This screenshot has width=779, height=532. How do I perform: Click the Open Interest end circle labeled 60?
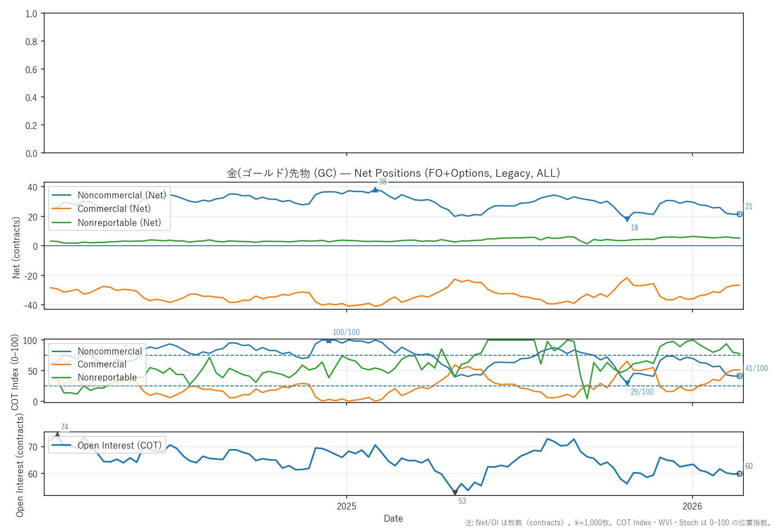point(739,474)
